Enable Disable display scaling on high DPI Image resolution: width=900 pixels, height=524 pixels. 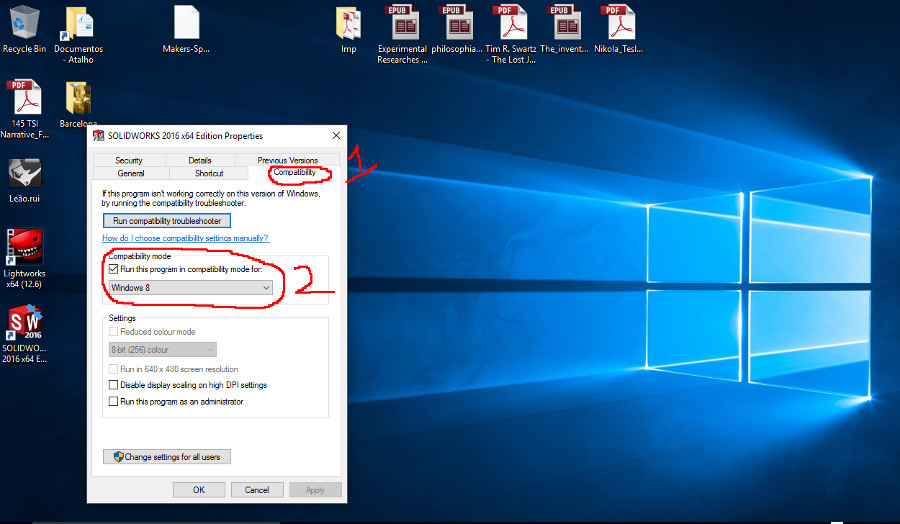[x=113, y=385]
